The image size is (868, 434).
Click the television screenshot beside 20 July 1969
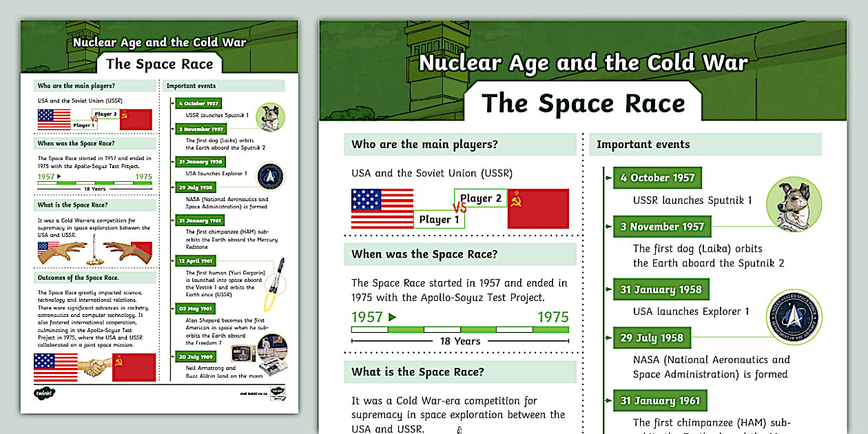(245, 354)
